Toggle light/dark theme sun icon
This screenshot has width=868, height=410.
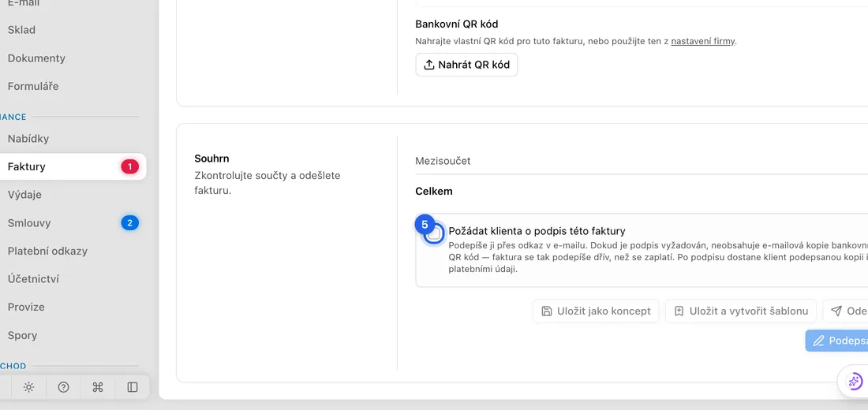[x=28, y=387]
